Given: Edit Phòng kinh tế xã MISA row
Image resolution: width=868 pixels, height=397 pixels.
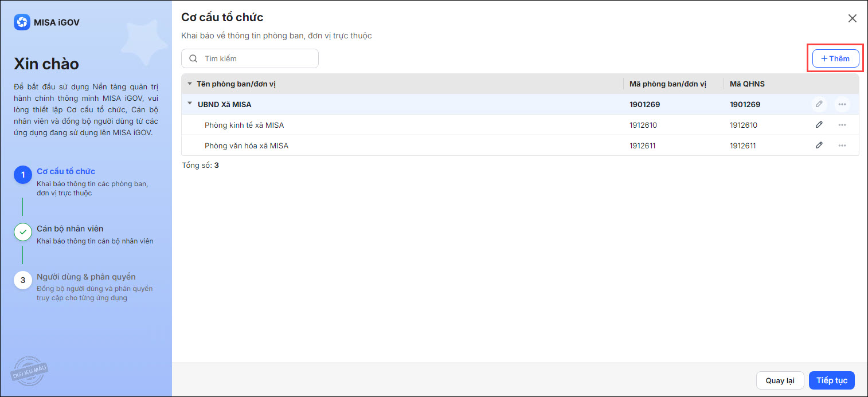Looking at the screenshot, I should click(x=819, y=125).
